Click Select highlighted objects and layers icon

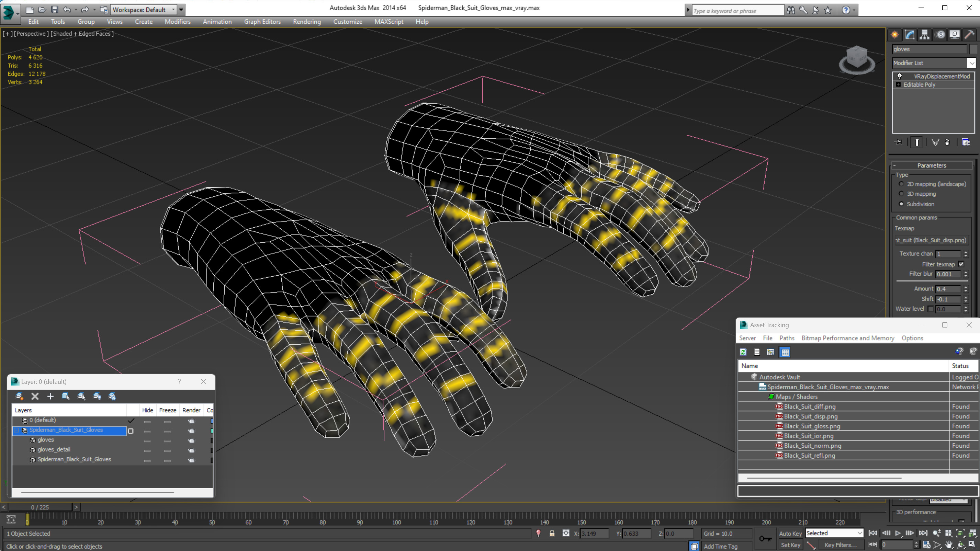(x=66, y=396)
